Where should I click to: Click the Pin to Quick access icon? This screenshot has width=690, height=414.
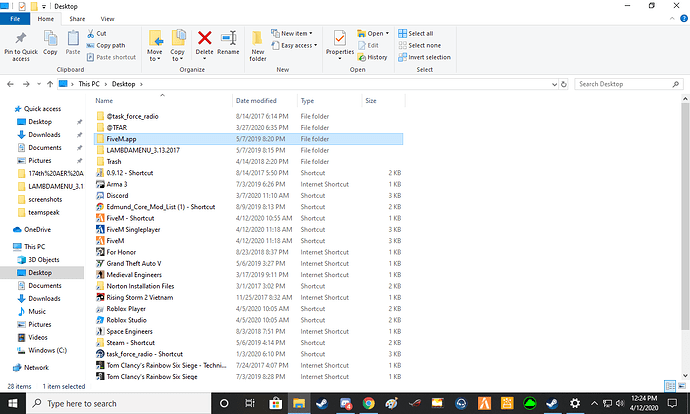(22, 40)
